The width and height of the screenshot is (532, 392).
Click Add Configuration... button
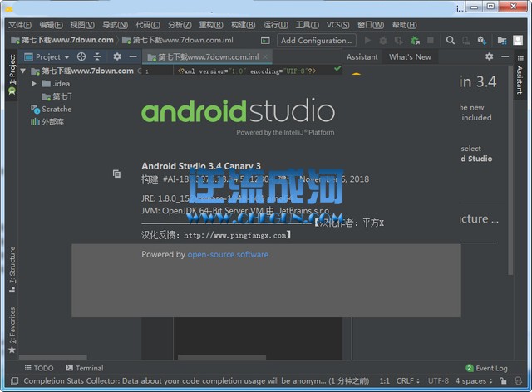(317, 41)
